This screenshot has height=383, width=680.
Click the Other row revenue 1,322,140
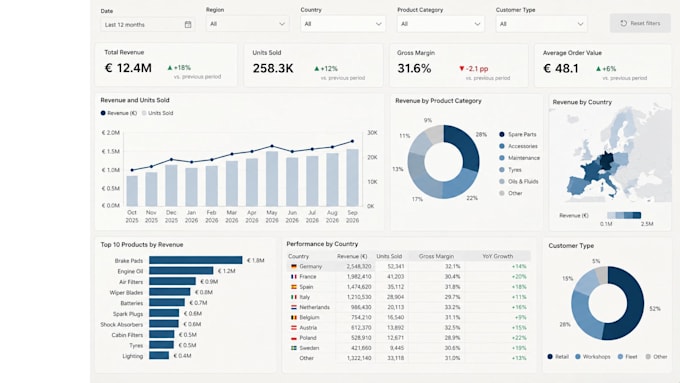click(359, 358)
